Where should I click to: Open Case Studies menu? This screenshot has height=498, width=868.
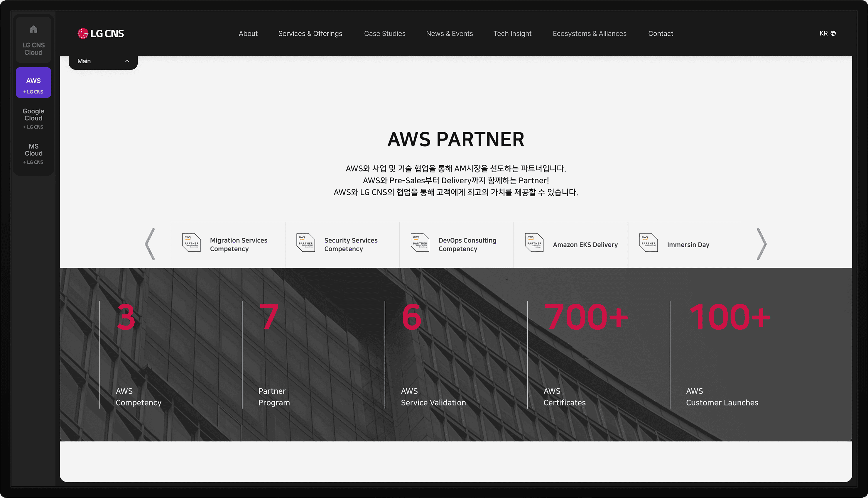[x=385, y=33]
